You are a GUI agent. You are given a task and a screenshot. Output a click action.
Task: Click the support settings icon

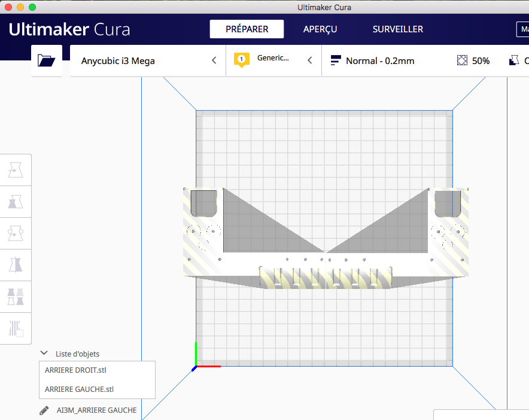coord(514,60)
